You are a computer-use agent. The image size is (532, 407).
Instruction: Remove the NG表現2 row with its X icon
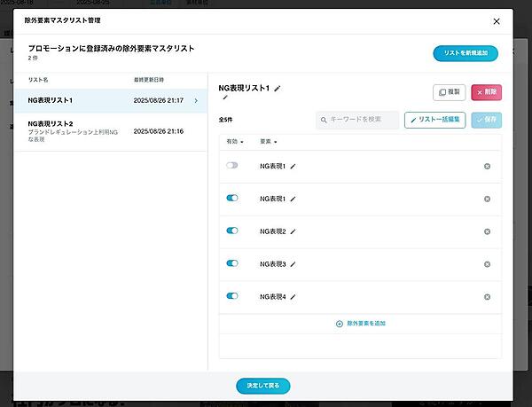click(487, 231)
